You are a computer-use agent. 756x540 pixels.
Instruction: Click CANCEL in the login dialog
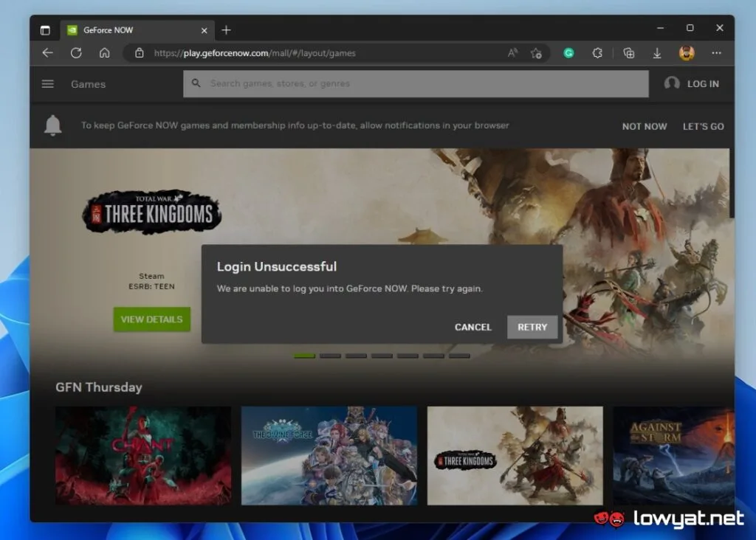(x=473, y=327)
